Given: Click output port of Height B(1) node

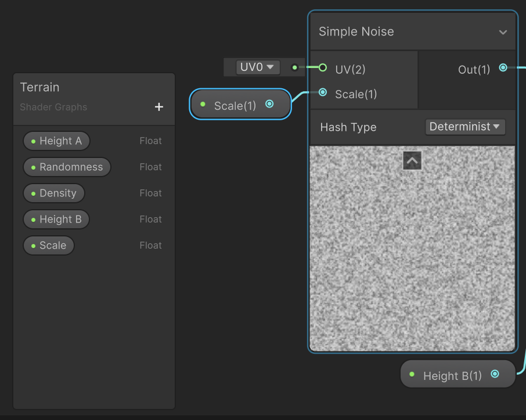Looking at the screenshot, I should [495, 374].
